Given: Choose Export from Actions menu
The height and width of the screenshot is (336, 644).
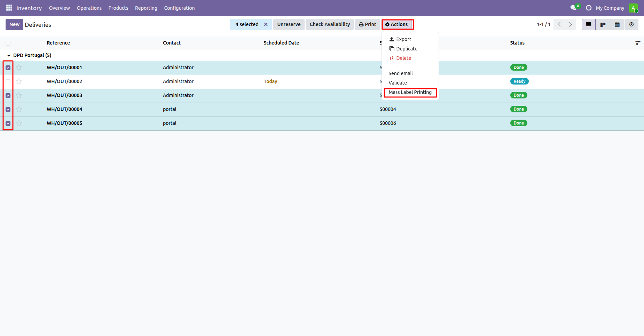Looking at the screenshot, I should click(410, 39).
